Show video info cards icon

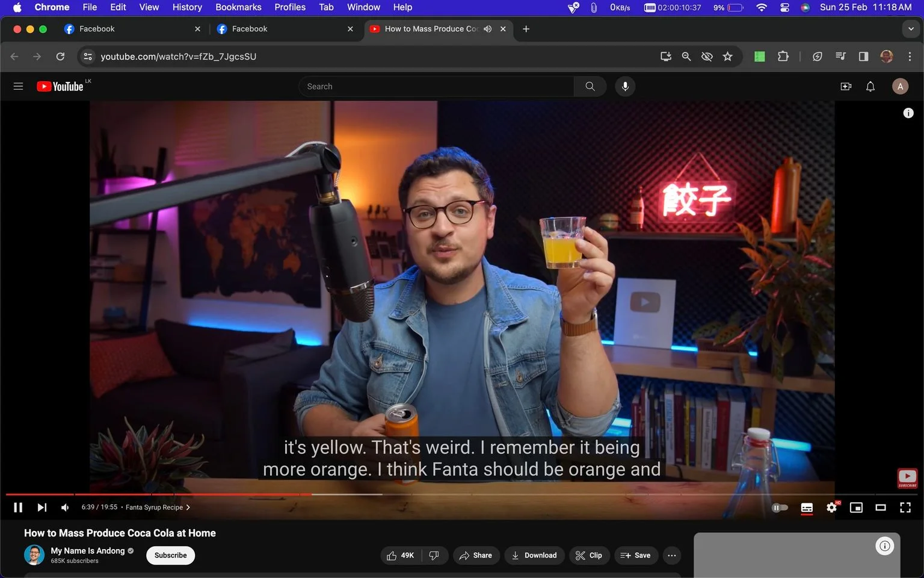pos(908,113)
